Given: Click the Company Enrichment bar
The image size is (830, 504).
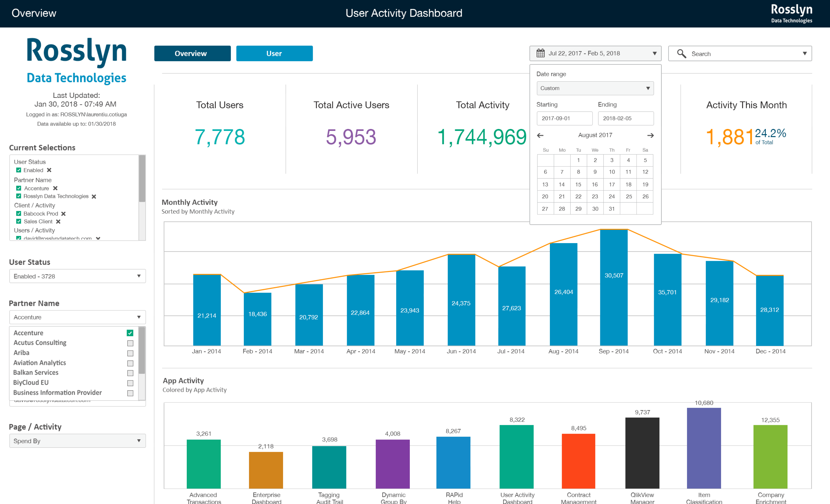Looking at the screenshot, I should (770, 457).
